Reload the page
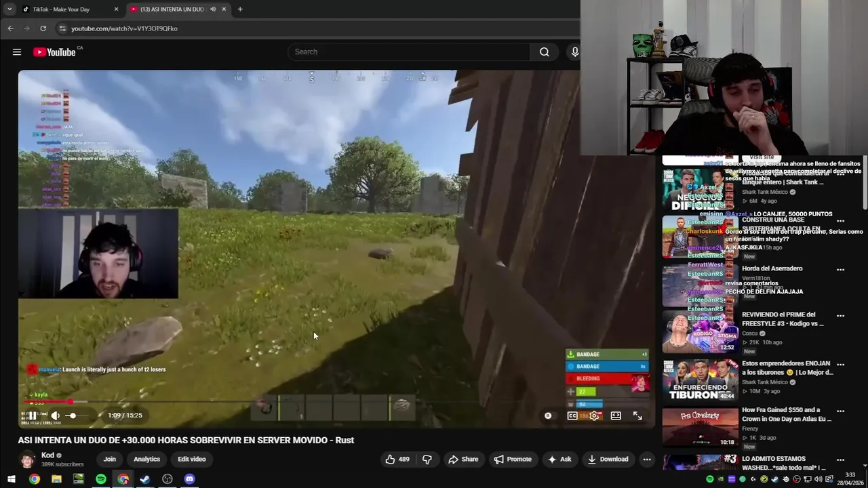Viewport: 868px width, 488px height. [43, 28]
